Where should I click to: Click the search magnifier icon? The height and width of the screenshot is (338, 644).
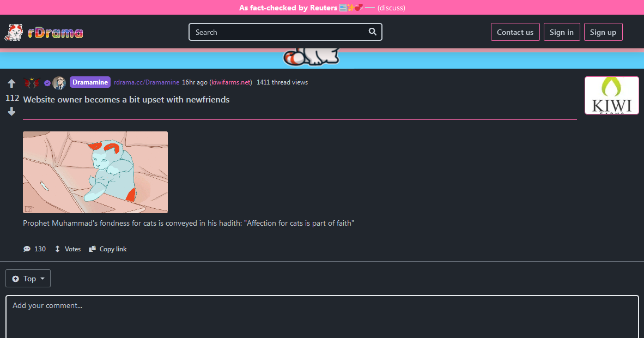(372, 32)
